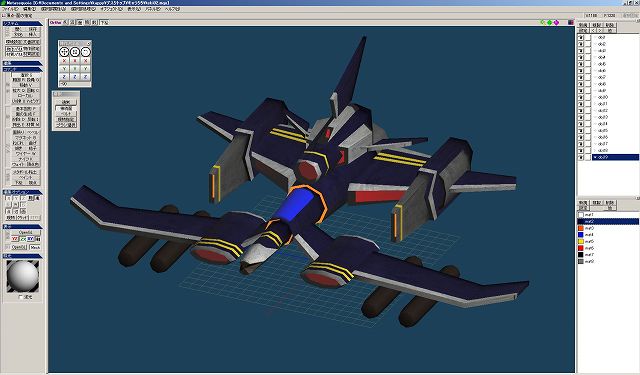Click the magenta zoom-view icon above the viewport
The height and width of the screenshot is (375, 640).
click(556, 22)
